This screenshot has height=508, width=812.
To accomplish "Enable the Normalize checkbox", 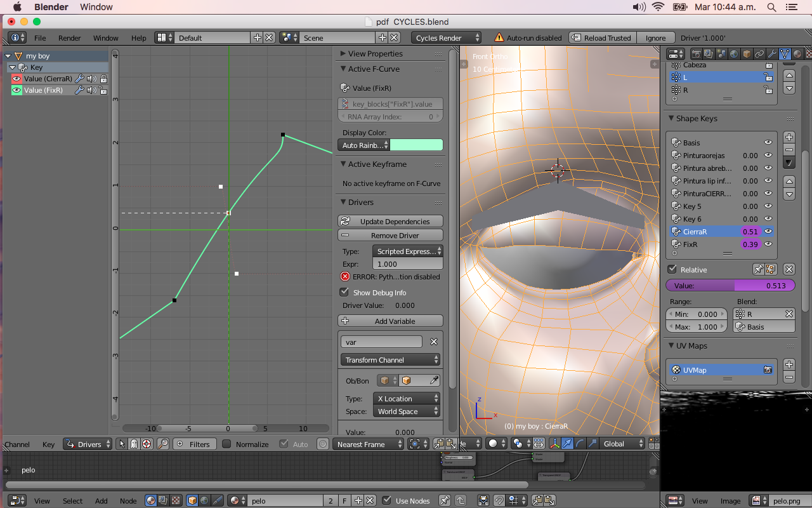I will (x=226, y=444).
